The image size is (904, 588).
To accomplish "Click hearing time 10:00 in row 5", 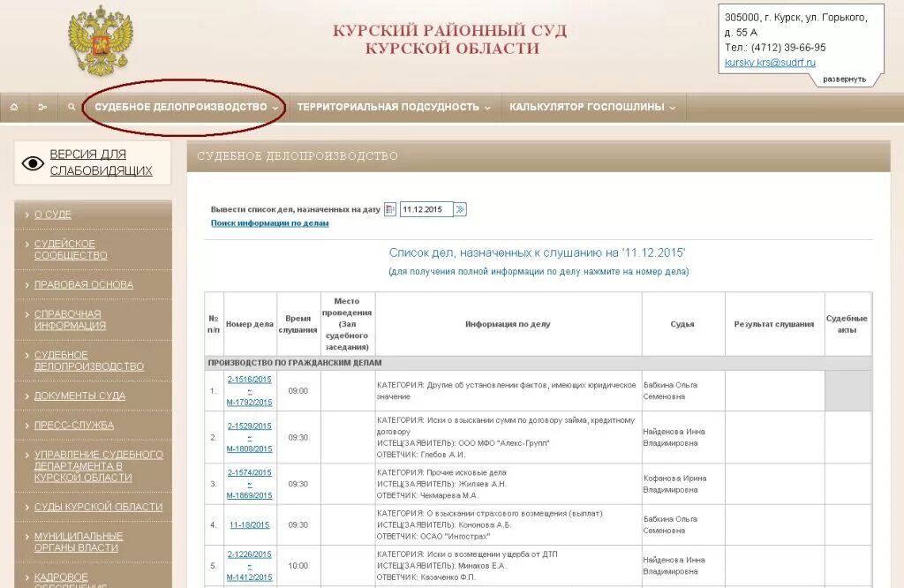I will coord(298,566).
